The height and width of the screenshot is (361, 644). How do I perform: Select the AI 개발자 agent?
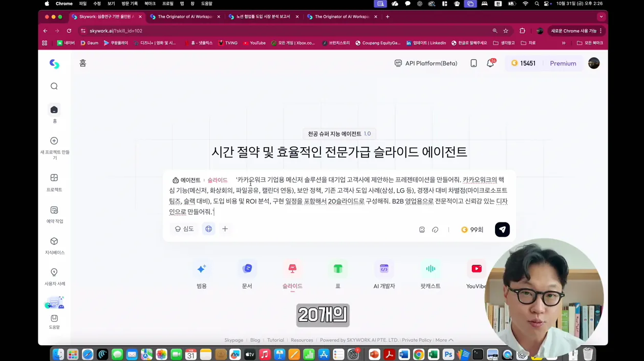point(384,276)
